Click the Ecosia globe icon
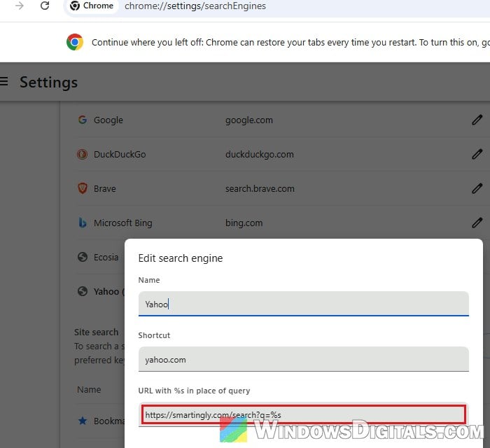The width and height of the screenshot is (490, 448). (x=83, y=257)
